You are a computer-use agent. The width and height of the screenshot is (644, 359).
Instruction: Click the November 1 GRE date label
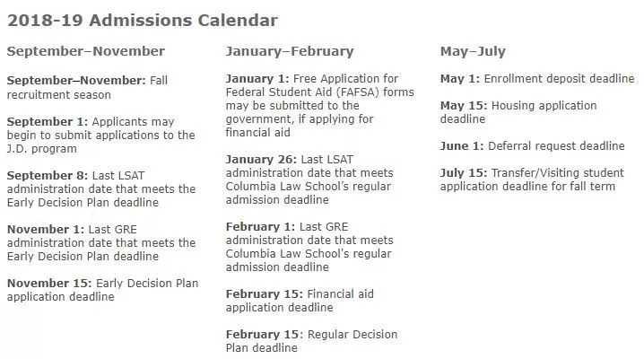(x=45, y=229)
